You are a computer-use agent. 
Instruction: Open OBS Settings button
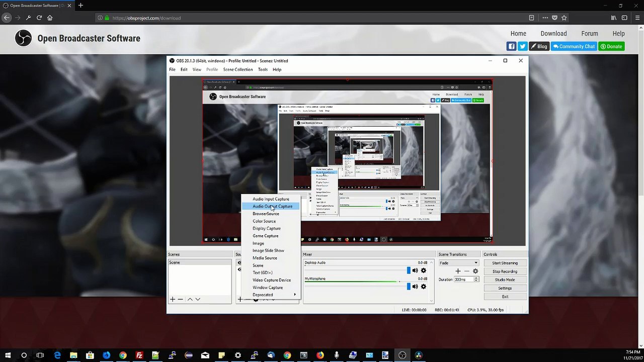tap(505, 288)
